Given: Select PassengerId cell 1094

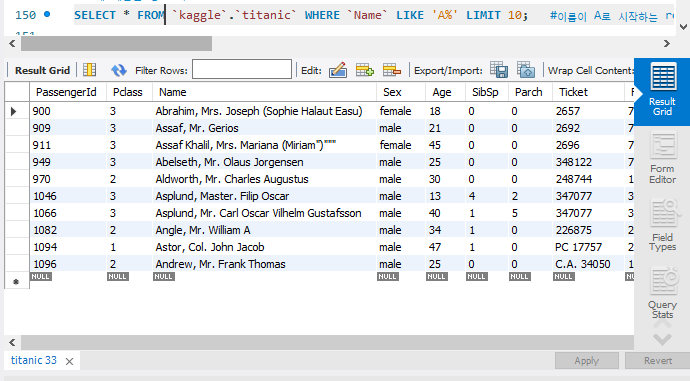Looking at the screenshot, I should coord(68,247).
